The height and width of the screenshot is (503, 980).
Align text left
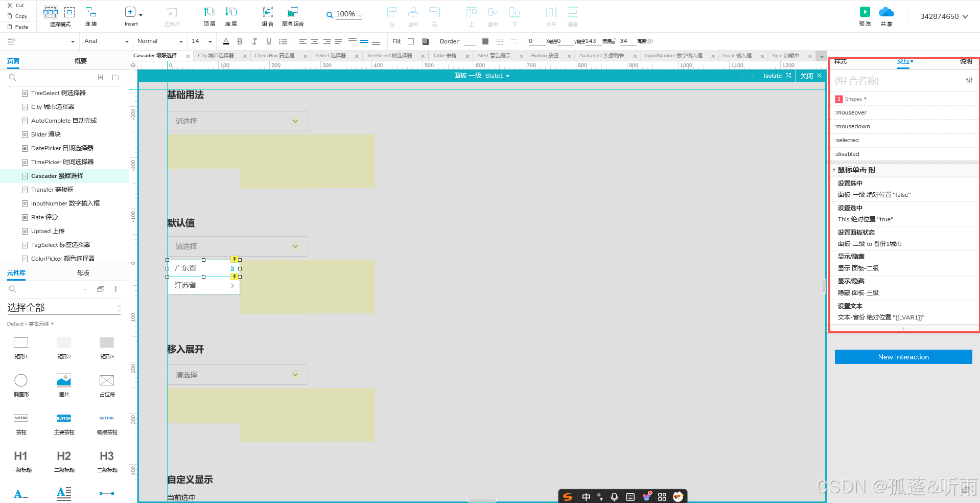pyautogui.click(x=303, y=41)
